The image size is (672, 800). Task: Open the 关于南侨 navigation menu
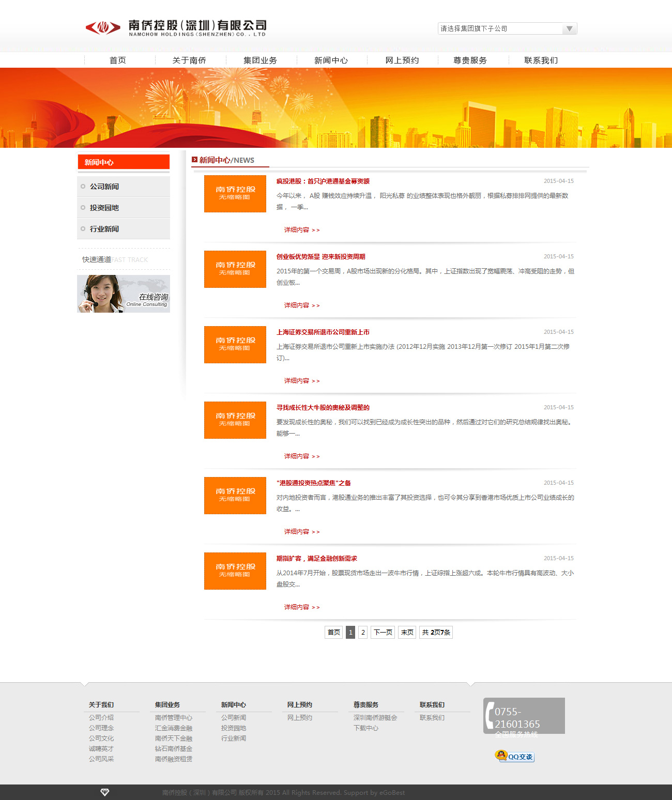pyautogui.click(x=189, y=60)
